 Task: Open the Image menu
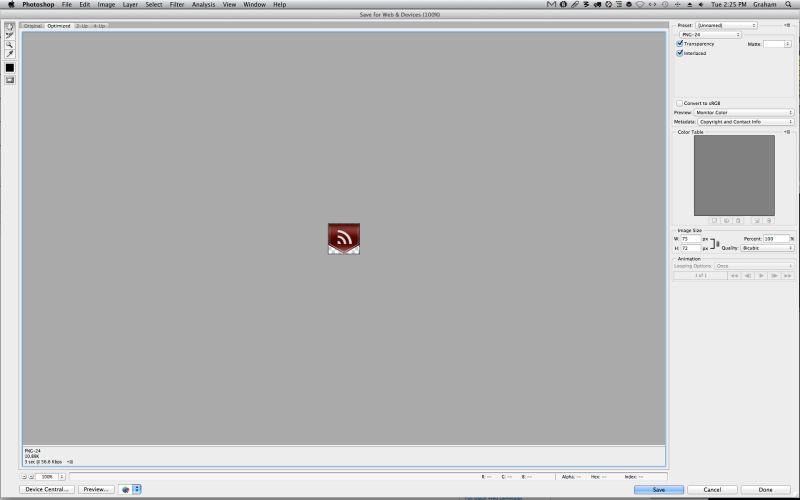pyautogui.click(x=106, y=5)
